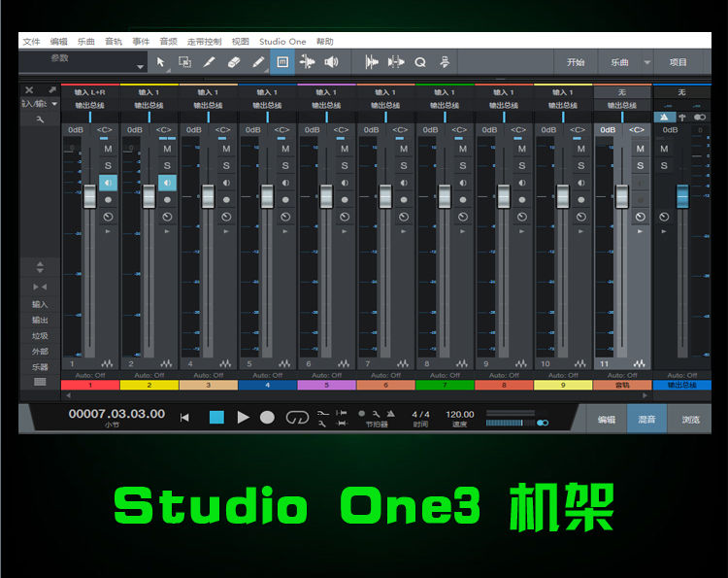Open the 浏览 browse panel
The image size is (728, 578).
pos(690,420)
